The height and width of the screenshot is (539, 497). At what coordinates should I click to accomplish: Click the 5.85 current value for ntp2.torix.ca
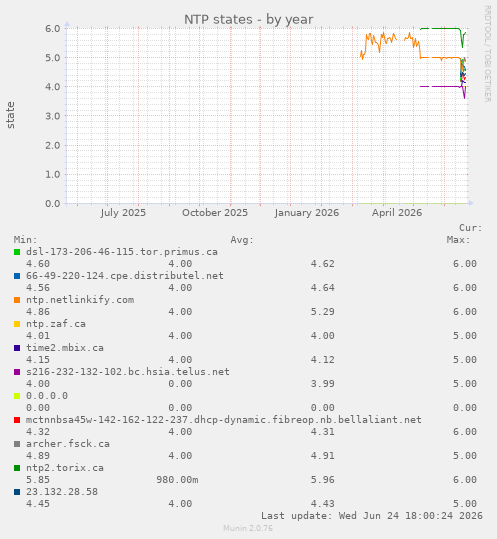(38, 480)
